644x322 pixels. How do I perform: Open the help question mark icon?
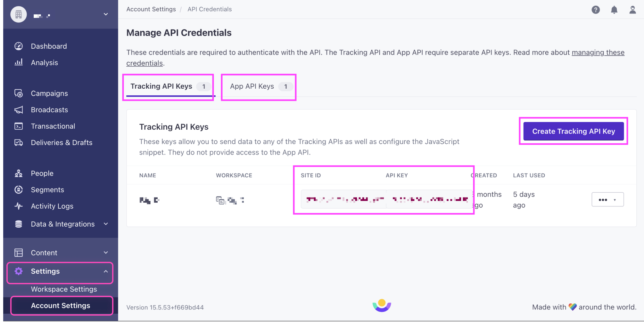coord(596,10)
